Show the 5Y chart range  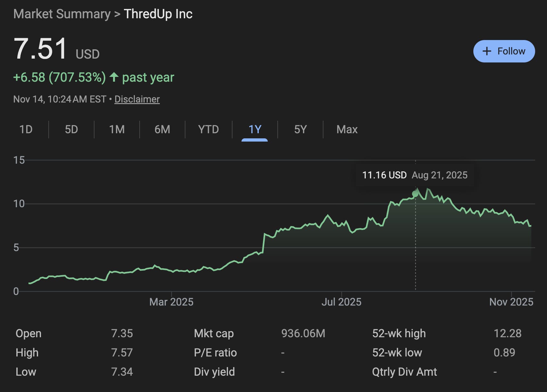[300, 129]
